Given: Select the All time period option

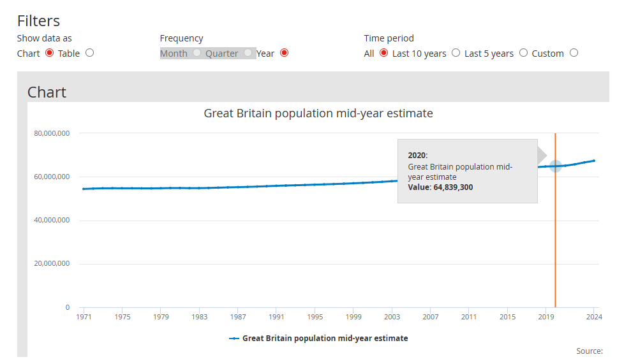Looking at the screenshot, I should [x=383, y=53].
